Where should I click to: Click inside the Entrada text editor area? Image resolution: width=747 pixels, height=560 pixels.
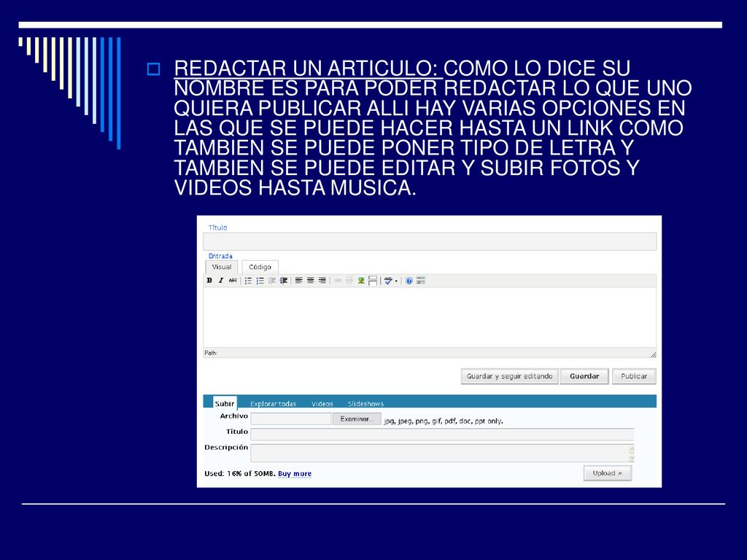(430, 317)
